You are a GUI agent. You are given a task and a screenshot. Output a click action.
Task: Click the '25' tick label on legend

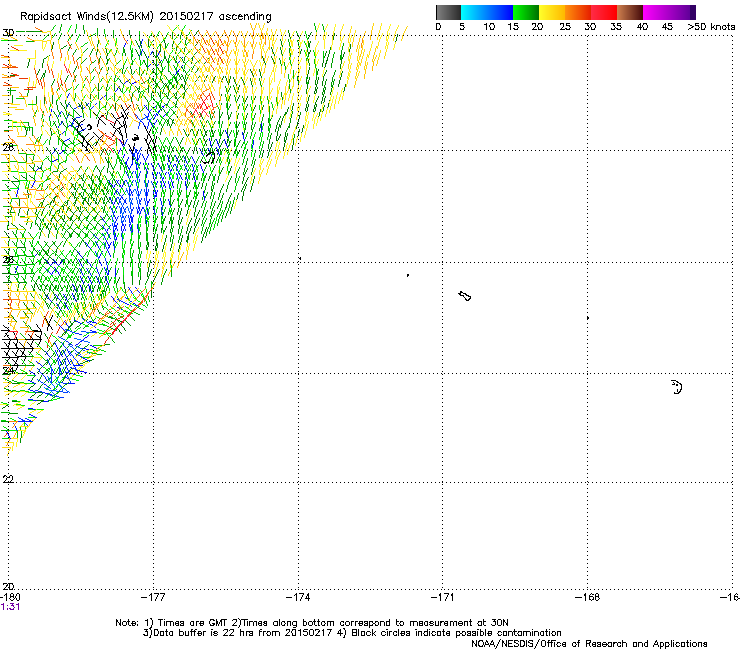[x=565, y=27]
